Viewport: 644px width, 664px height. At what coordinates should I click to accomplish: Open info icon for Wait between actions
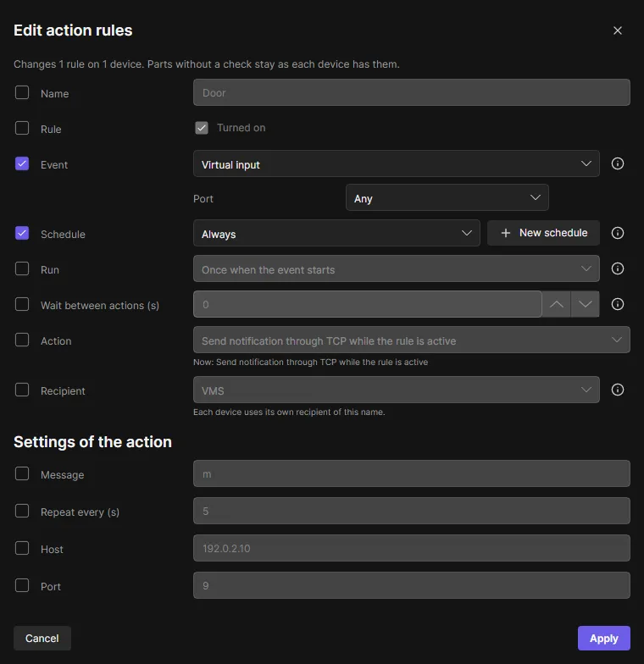coord(617,304)
